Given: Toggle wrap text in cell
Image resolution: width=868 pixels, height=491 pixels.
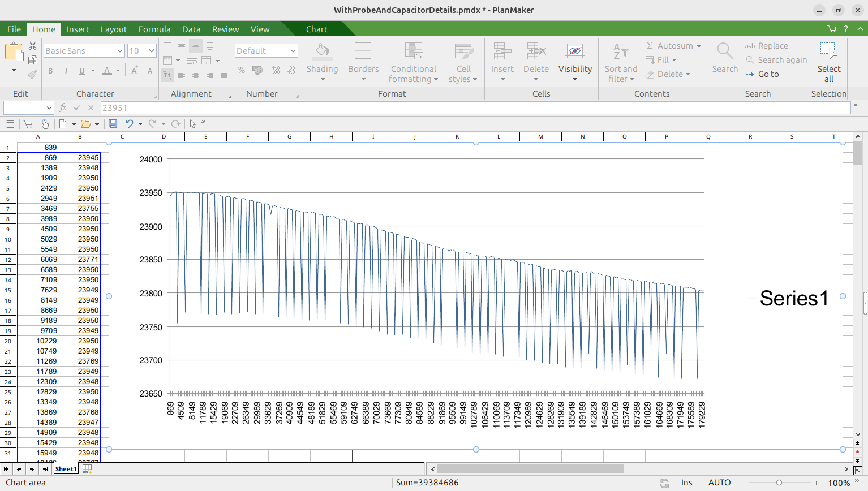Looking at the screenshot, I should tap(192, 60).
